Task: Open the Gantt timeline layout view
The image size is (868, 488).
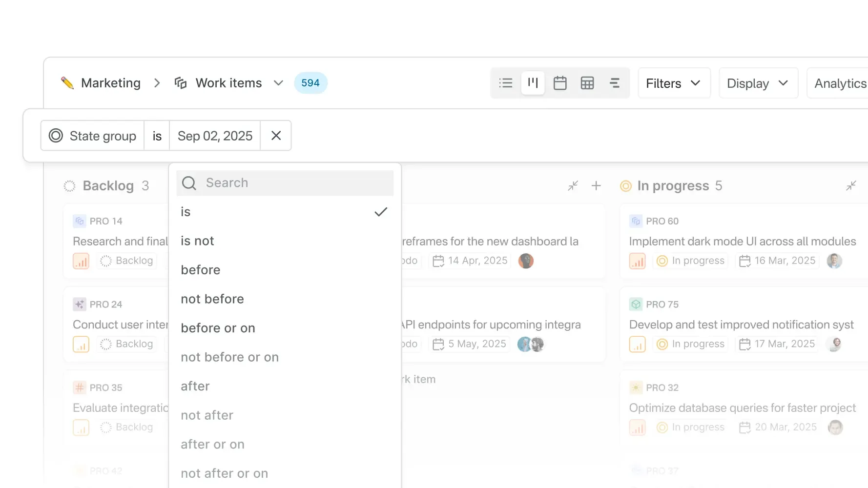Action: point(615,83)
